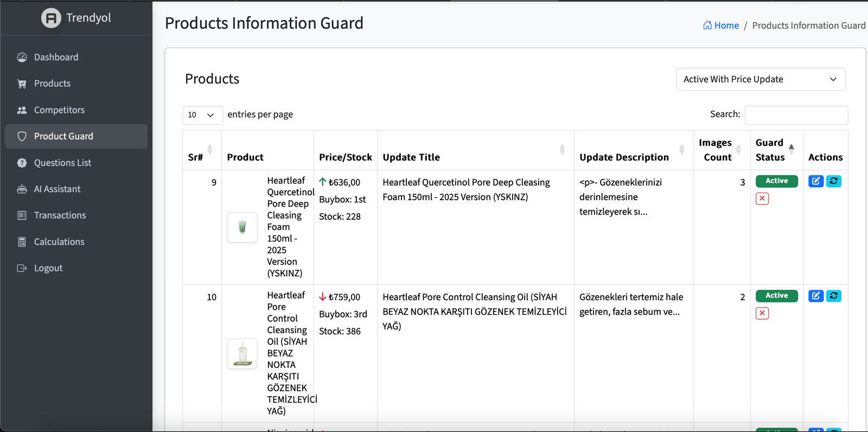Screen dimensions: 868x432
Task: Click 'Buybox: 3rd' text
Action: pyautogui.click(x=343, y=314)
